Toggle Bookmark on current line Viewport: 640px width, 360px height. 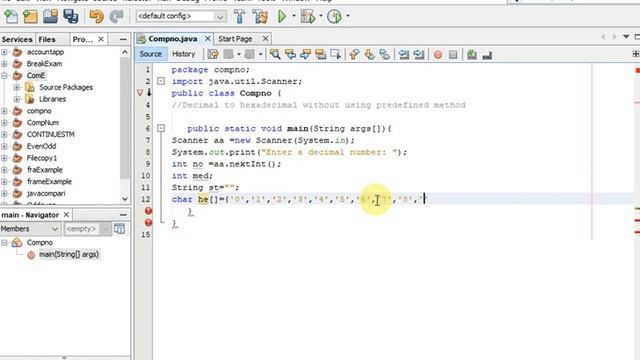pos(384,54)
